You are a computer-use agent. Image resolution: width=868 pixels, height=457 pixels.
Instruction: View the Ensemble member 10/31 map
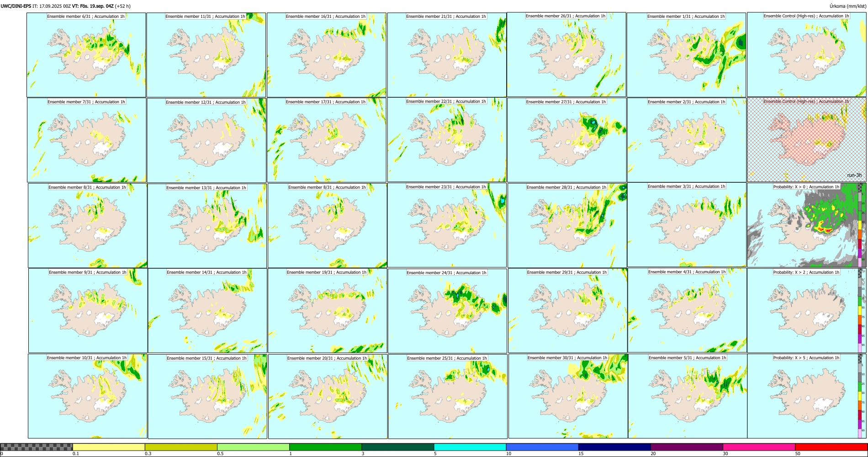click(x=87, y=396)
